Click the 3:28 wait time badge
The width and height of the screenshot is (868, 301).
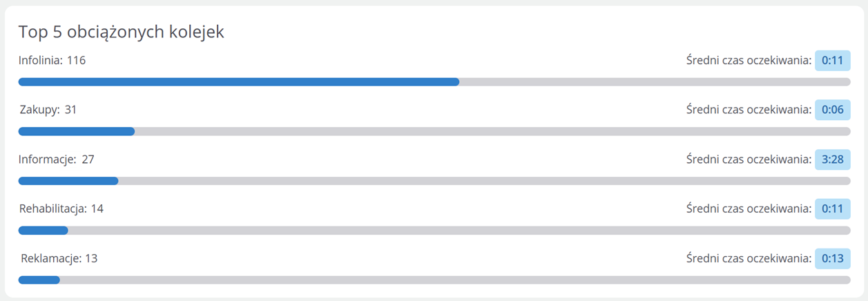[x=832, y=159]
